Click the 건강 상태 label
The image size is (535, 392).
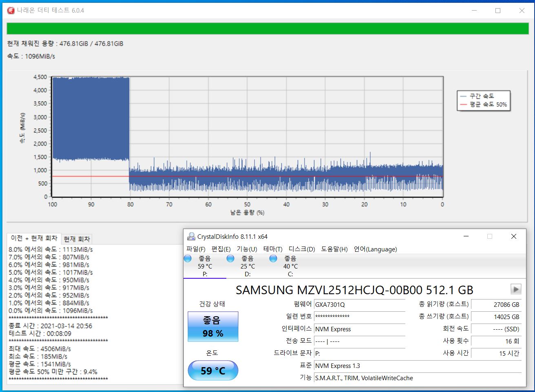pos(212,304)
